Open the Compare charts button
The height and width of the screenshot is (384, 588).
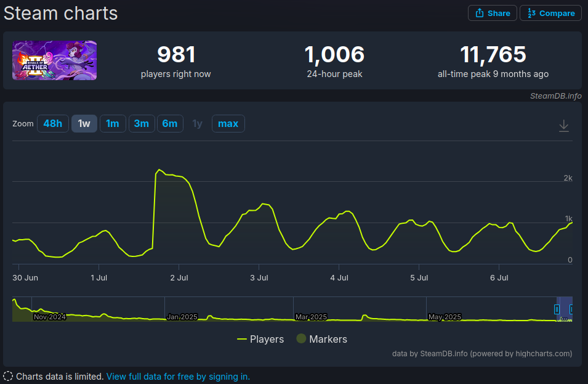pos(550,13)
